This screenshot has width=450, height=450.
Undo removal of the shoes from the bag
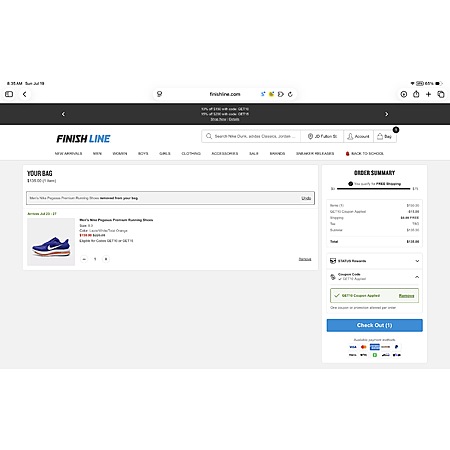tap(306, 198)
